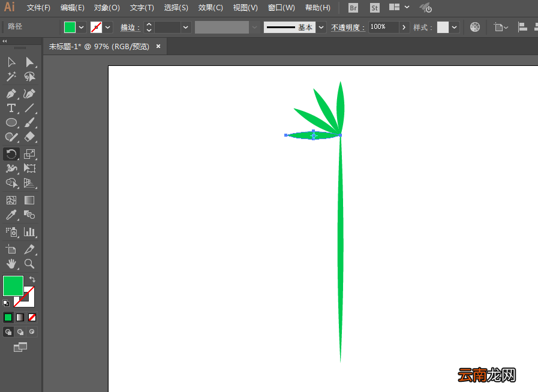Expand the opacity 100% flyout arrow
Viewport: 538px width, 392px height.
[404, 27]
